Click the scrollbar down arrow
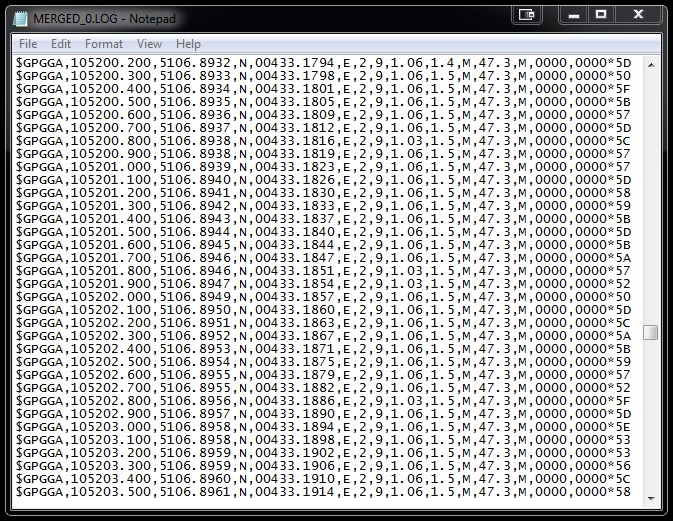673x521 pixels. 651,499
